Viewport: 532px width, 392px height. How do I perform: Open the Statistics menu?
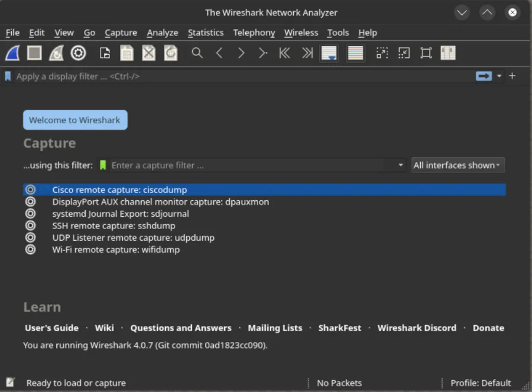(x=205, y=32)
